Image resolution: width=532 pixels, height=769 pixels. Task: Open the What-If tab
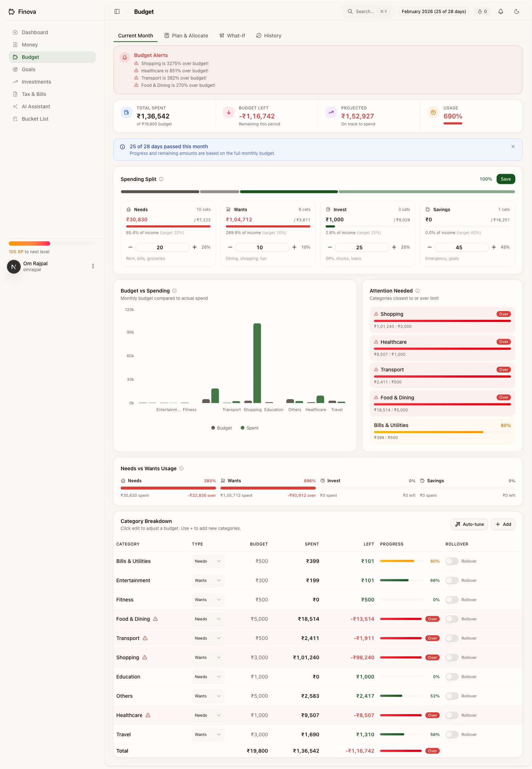point(232,36)
